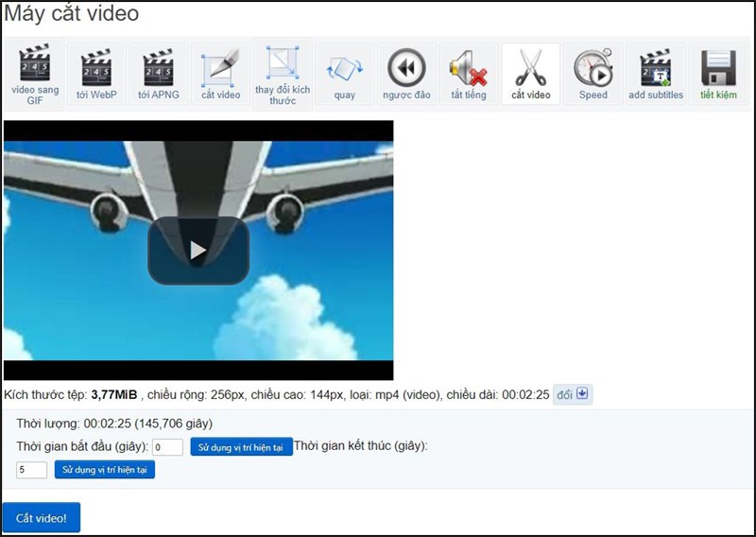756x537 pixels.
Task: Open the thay đổi kích thước resize tool
Action: click(282, 74)
